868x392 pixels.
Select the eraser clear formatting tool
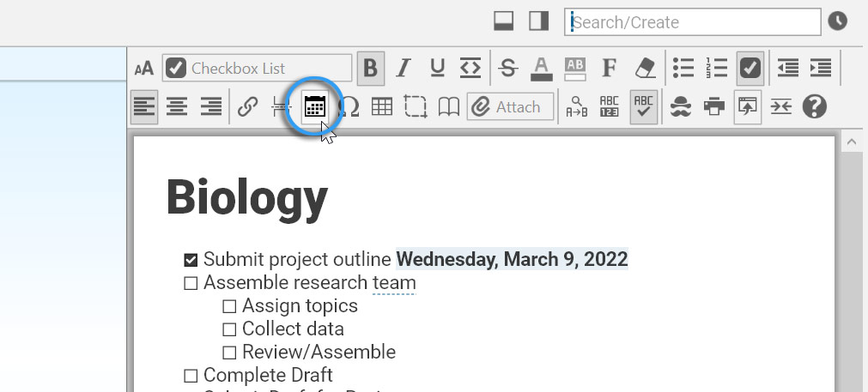644,68
